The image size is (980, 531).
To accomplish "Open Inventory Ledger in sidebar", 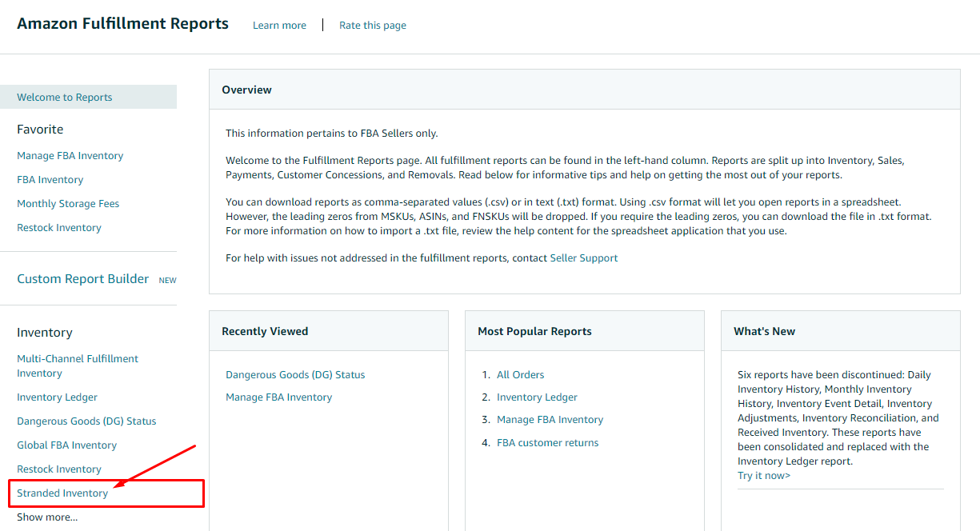I will coord(58,397).
